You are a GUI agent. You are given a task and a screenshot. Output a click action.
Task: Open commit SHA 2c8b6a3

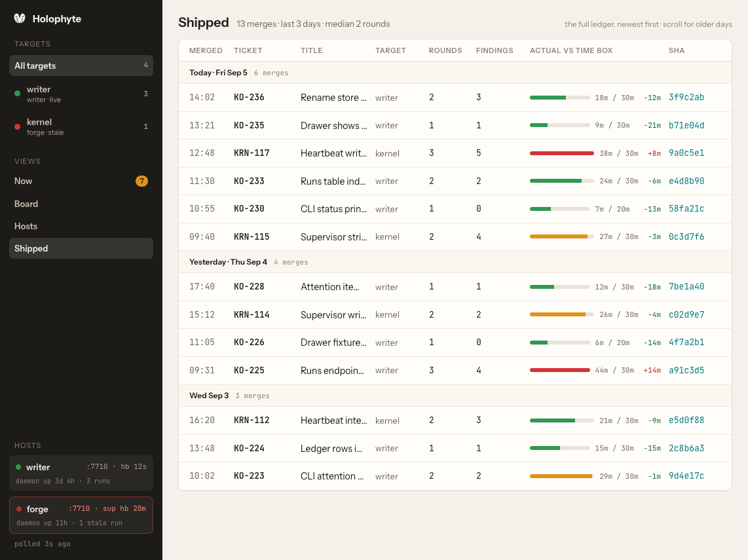[x=686, y=449]
